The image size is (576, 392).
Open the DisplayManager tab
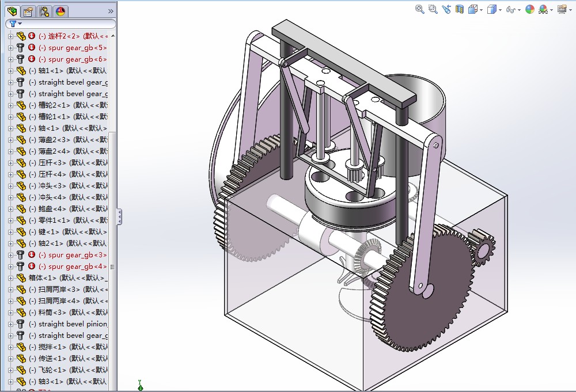pyautogui.click(x=60, y=12)
